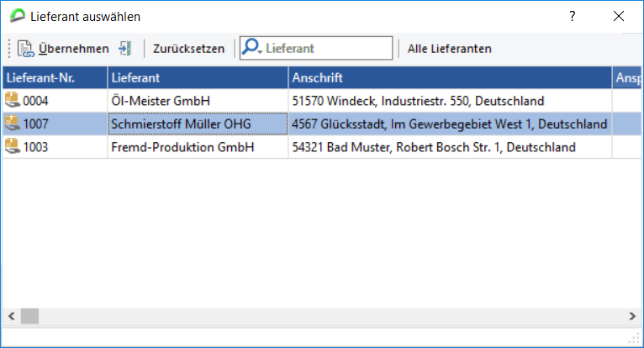Sort by Anschrift column header
The height and width of the screenshot is (348, 644).
[x=450, y=77]
